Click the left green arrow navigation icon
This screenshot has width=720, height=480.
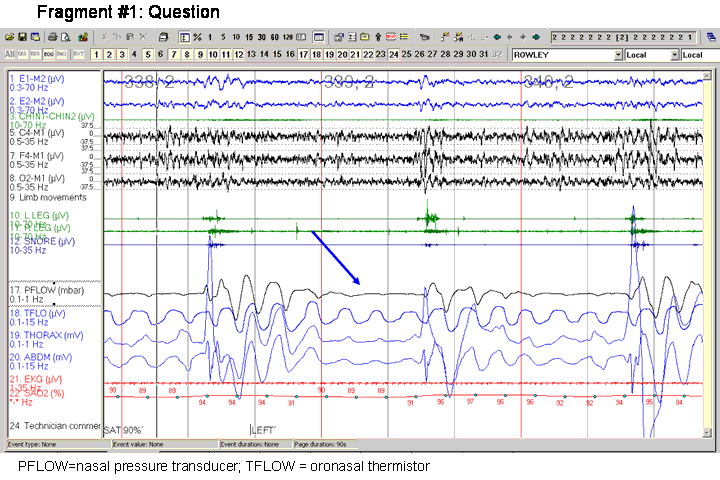498,36
